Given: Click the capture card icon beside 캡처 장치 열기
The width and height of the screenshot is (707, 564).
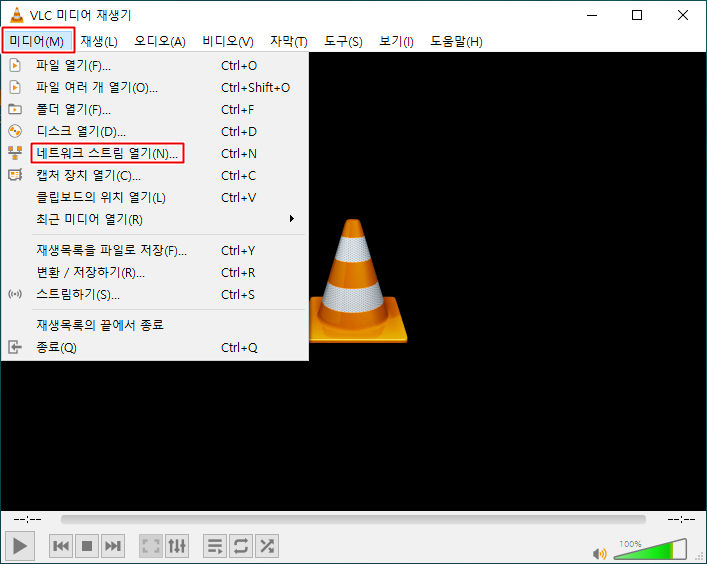Looking at the screenshot, I should pos(15,175).
